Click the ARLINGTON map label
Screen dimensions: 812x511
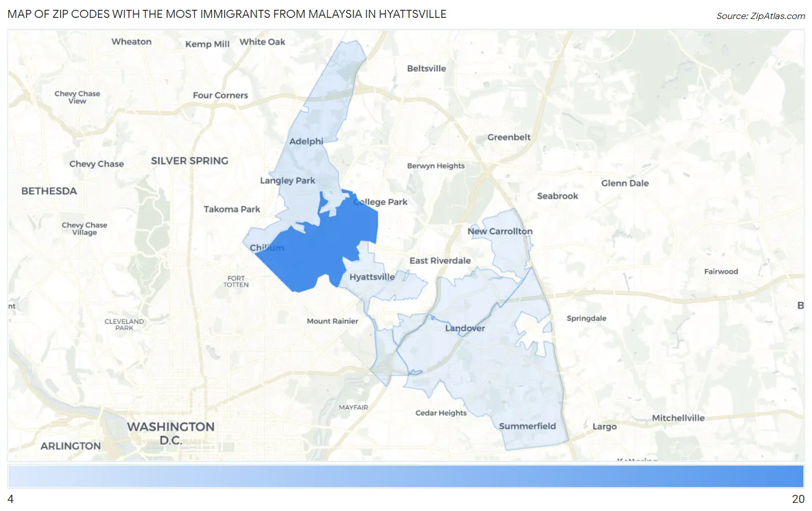tap(70, 446)
